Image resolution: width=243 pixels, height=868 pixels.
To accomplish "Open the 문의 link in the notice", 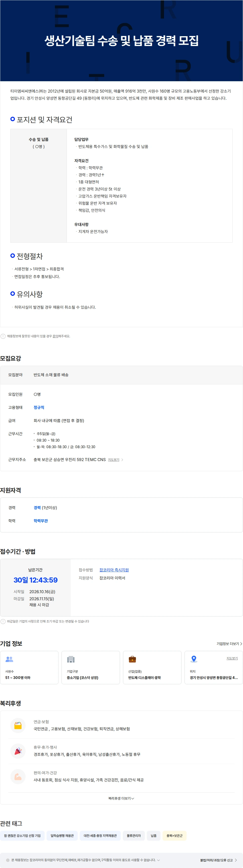I will [x=55, y=336].
